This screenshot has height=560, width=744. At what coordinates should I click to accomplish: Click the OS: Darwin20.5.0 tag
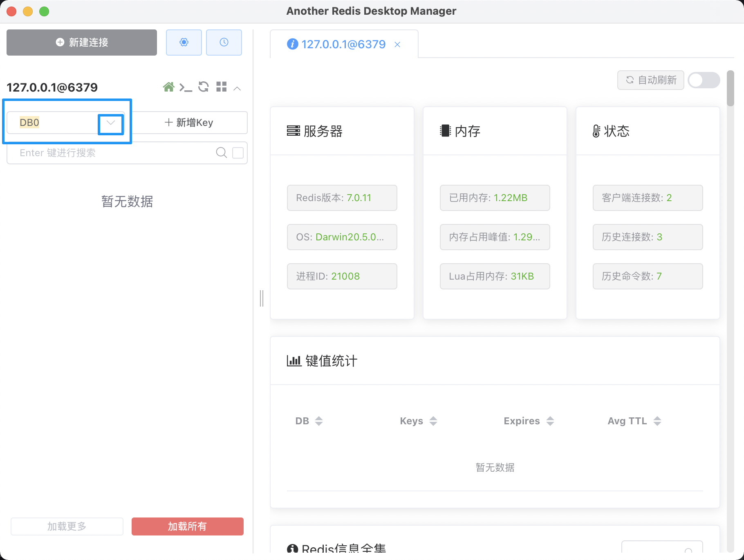[x=342, y=237]
